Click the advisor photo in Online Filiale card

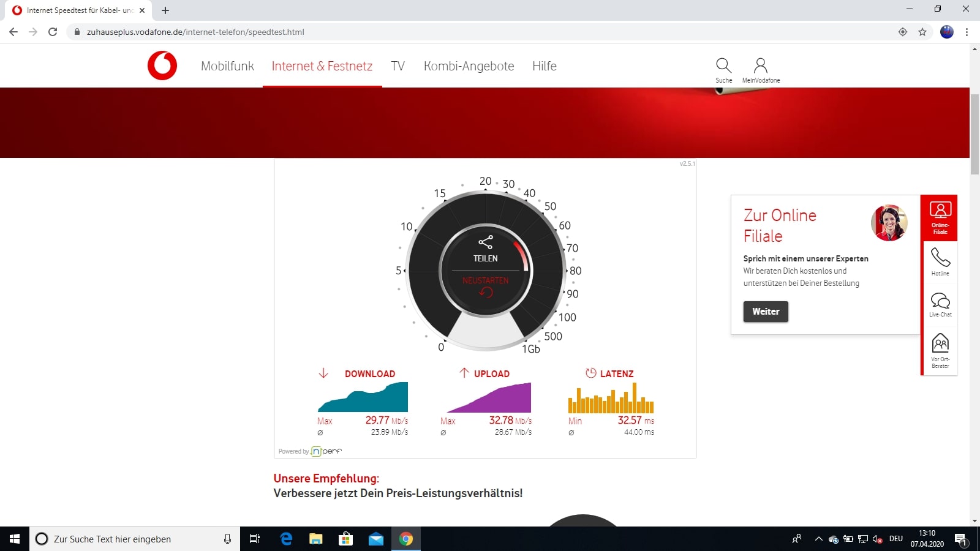(x=889, y=223)
